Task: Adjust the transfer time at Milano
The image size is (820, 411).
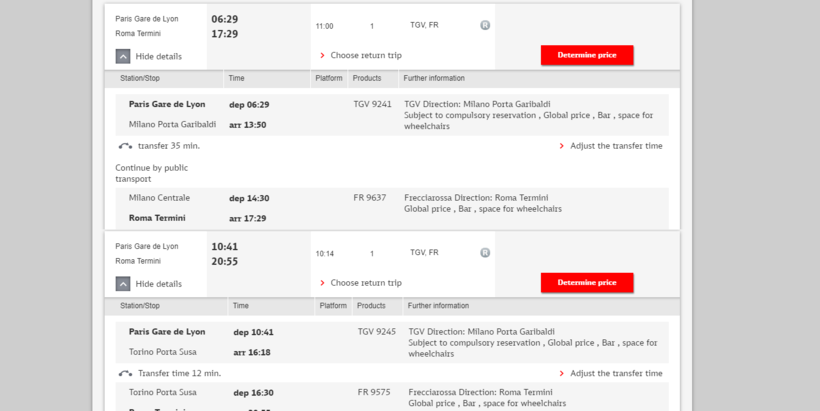Action: (616, 146)
